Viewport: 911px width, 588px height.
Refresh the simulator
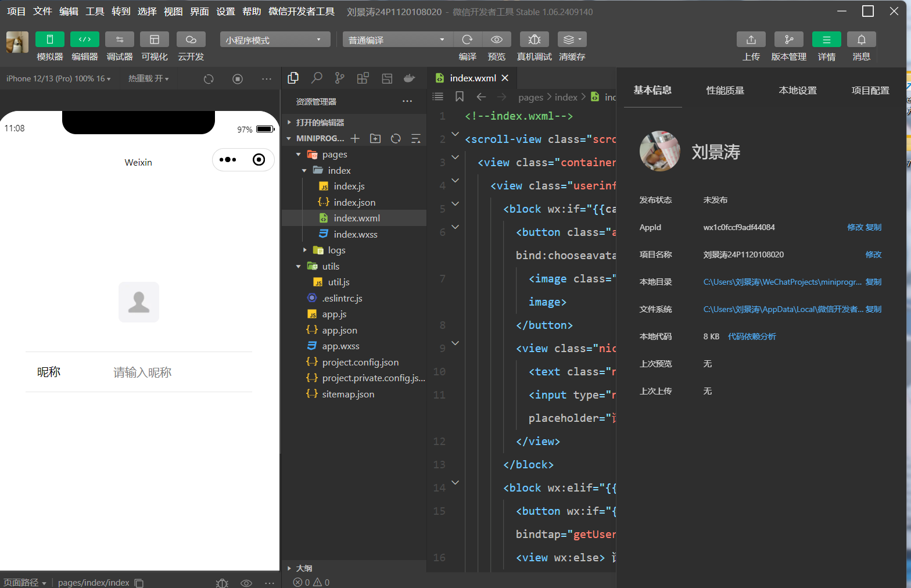tap(209, 79)
